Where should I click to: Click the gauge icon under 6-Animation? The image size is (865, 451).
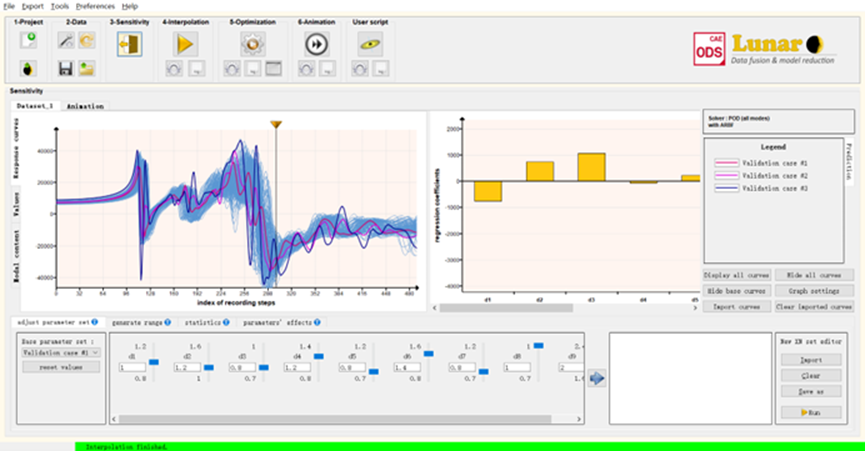(x=307, y=69)
